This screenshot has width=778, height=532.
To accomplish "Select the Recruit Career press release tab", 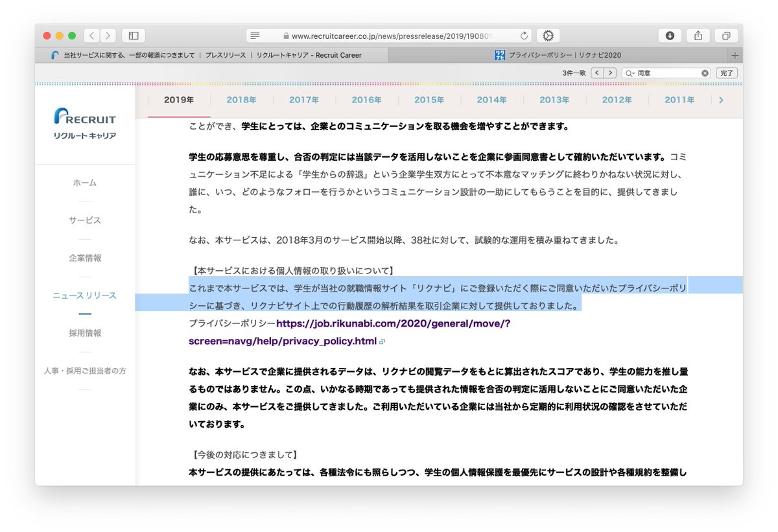I will [x=212, y=55].
